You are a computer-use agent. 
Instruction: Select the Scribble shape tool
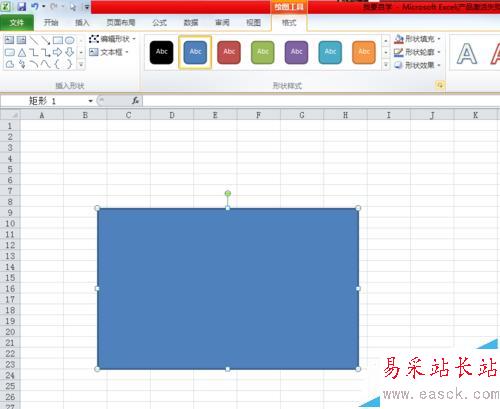coord(22,64)
